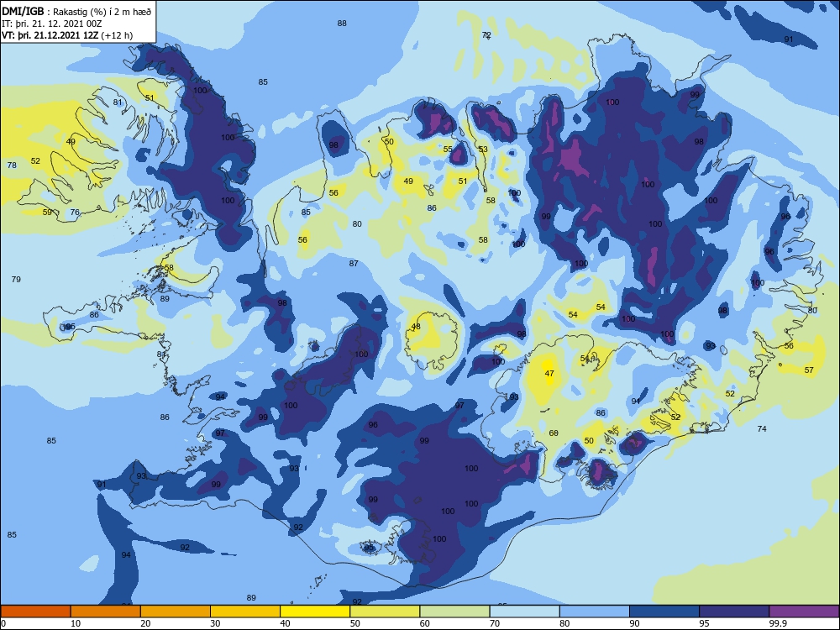
Task: Click the pale blue 70–80 legend swatch
Action: (524, 612)
